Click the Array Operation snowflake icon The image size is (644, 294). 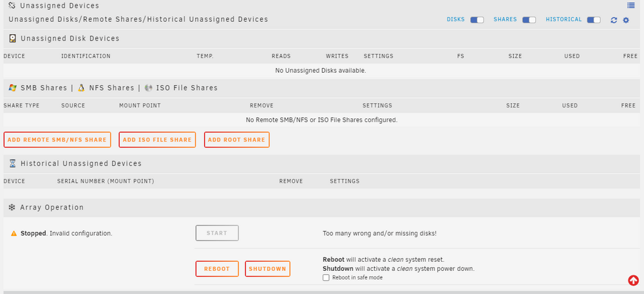[x=12, y=208]
